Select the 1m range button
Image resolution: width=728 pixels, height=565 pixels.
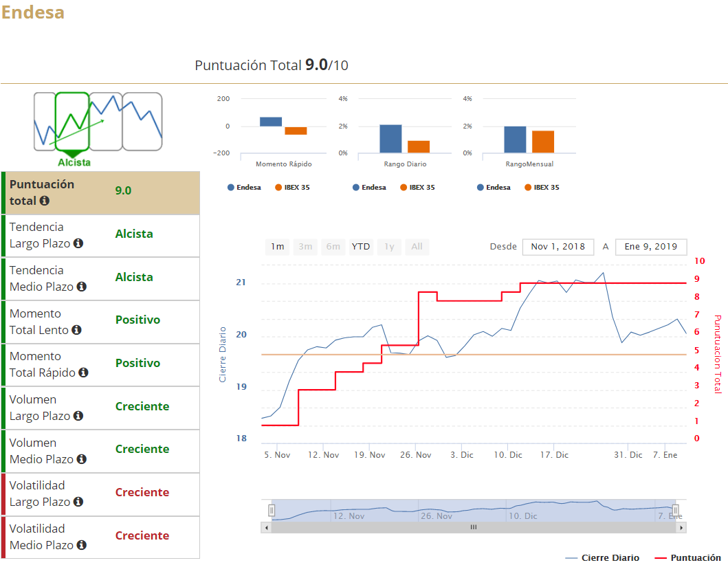277,247
